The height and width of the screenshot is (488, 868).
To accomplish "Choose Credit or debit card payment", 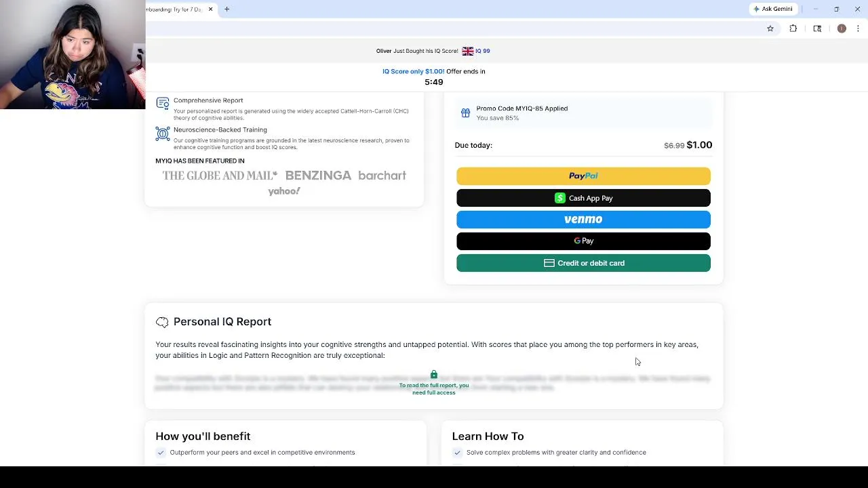I will click(x=583, y=263).
